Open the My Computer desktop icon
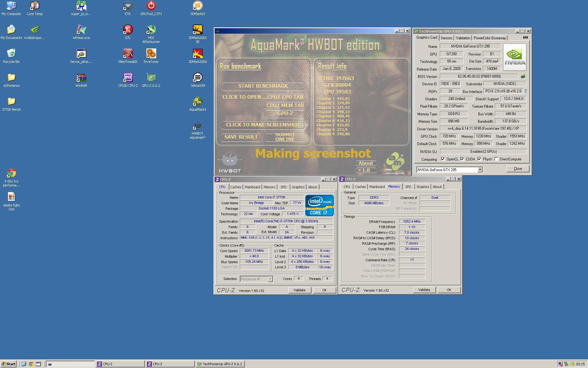Viewport: 588px width, 368px height. [11, 8]
